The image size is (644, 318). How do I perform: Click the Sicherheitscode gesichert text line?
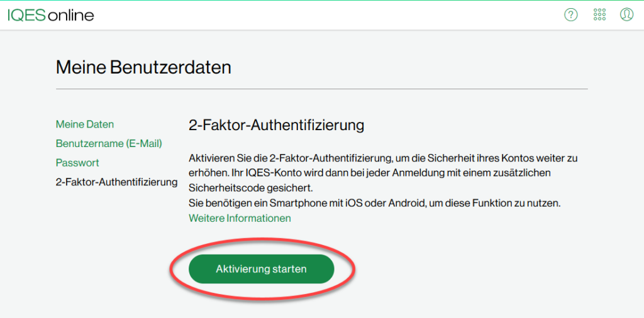coord(251,188)
